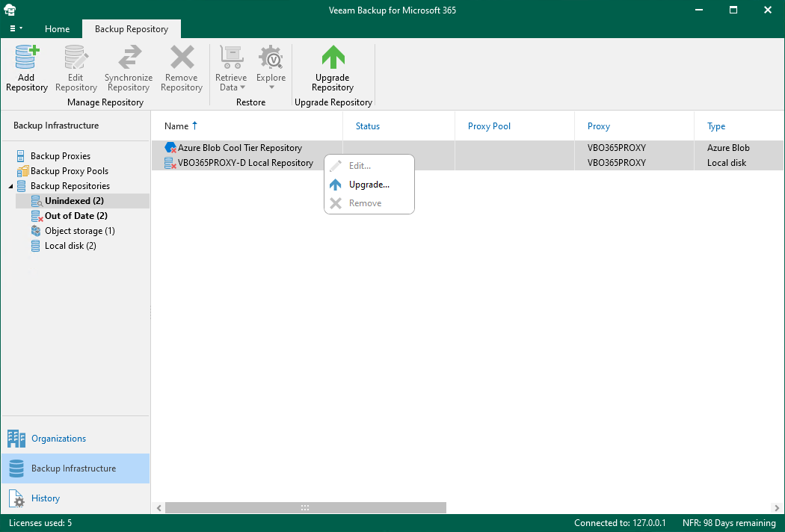Click the Edit Repository ribbon icon
Viewport: 785px width, 532px height.
76,57
